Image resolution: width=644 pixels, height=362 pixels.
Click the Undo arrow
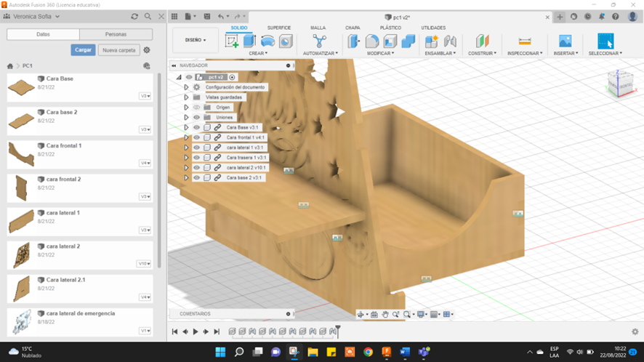221,17
